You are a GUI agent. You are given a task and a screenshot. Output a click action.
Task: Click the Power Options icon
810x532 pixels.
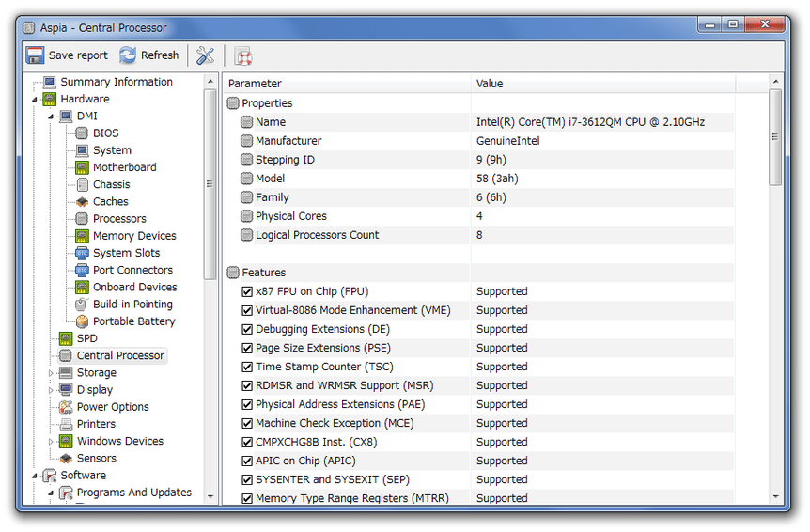point(66,406)
